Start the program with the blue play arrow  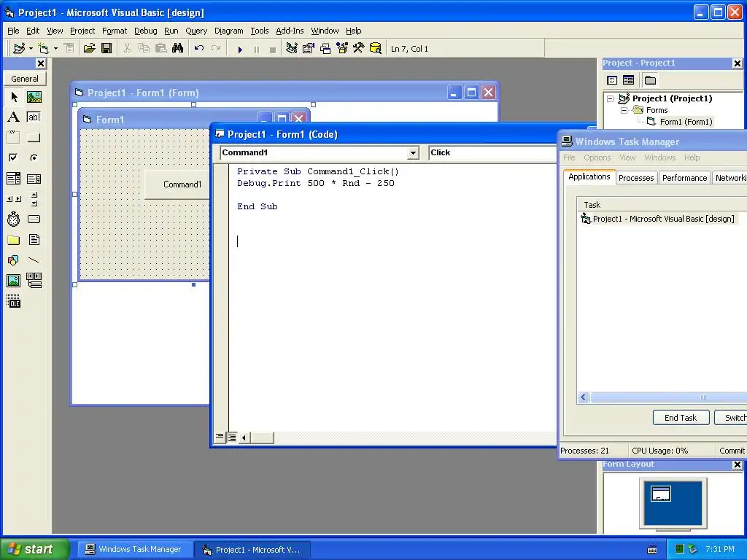tap(240, 50)
